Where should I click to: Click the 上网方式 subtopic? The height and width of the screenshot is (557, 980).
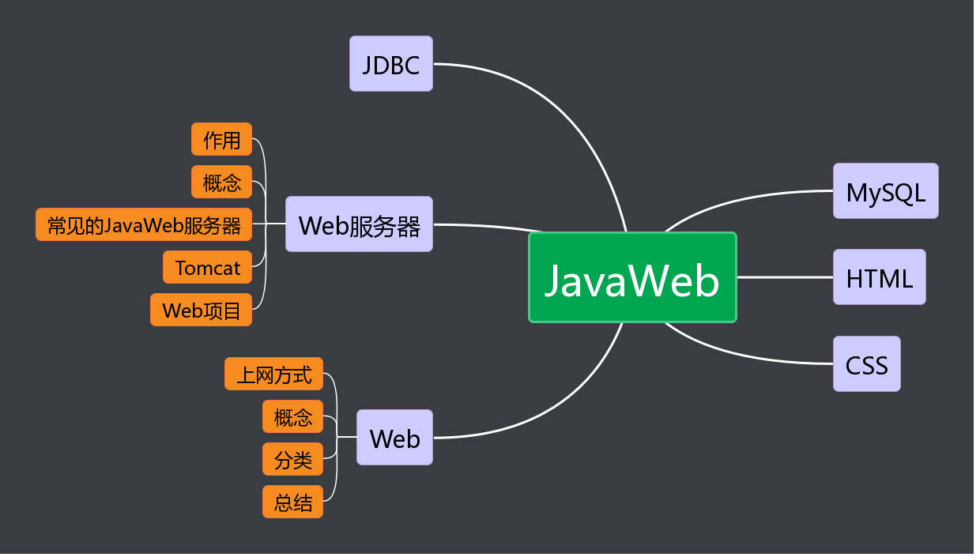tap(274, 374)
